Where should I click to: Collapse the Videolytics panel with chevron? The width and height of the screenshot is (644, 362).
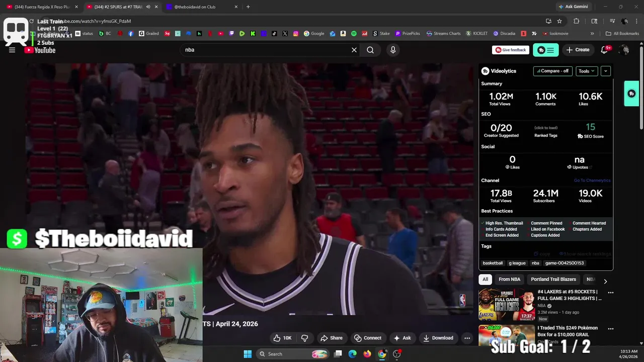coord(606,71)
